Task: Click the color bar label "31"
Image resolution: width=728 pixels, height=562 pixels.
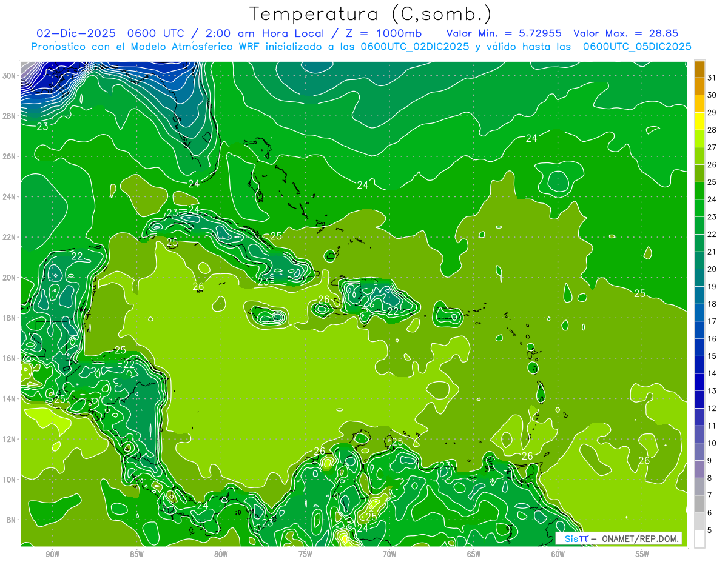Action: (712, 78)
